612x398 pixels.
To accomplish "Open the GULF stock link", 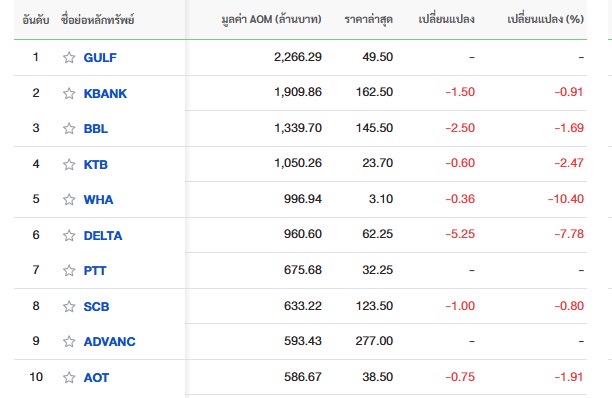I will pyautogui.click(x=100, y=58).
